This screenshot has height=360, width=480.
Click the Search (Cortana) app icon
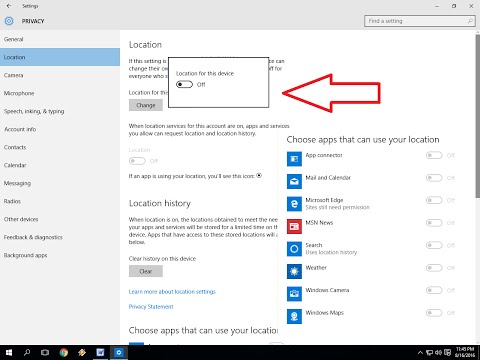294,249
